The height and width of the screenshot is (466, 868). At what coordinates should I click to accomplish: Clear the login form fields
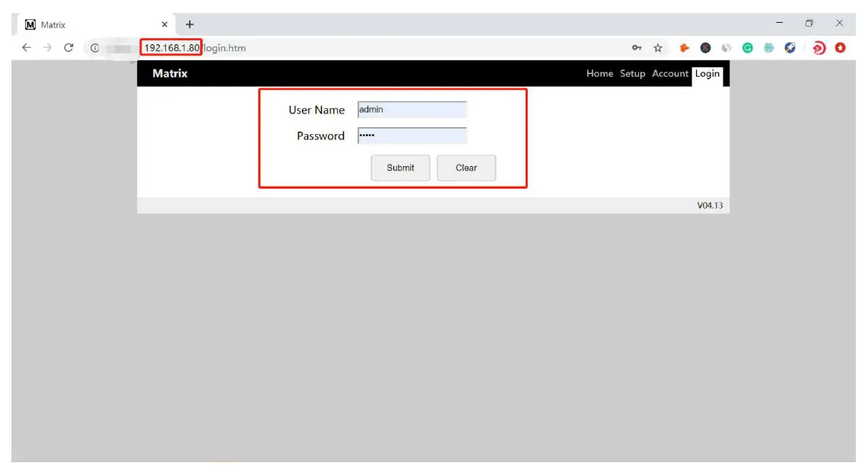(466, 168)
